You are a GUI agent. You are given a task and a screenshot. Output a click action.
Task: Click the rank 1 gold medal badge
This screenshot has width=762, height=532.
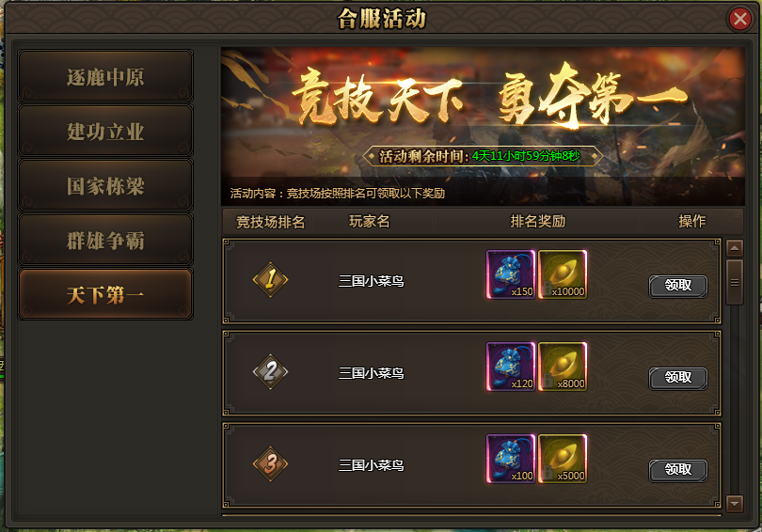[x=270, y=279]
